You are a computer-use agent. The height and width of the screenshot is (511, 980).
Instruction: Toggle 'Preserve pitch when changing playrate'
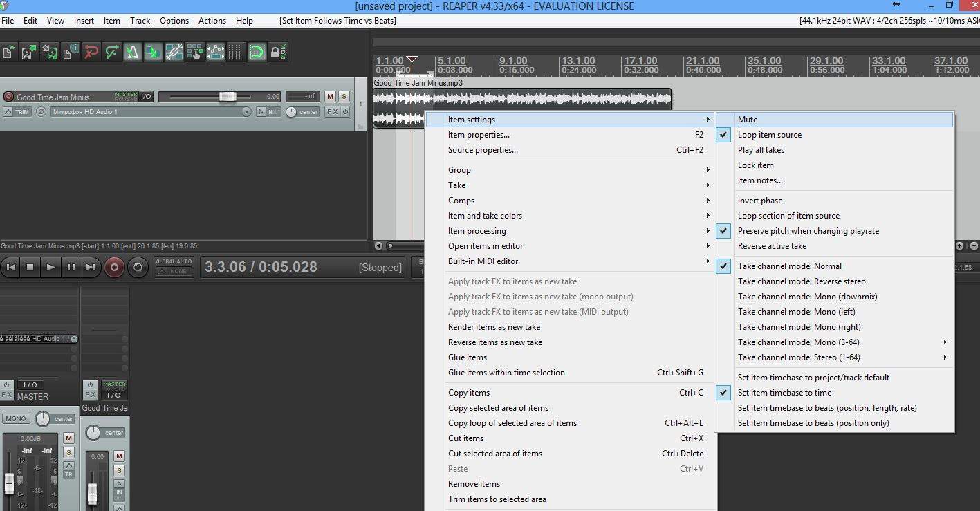coord(808,231)
